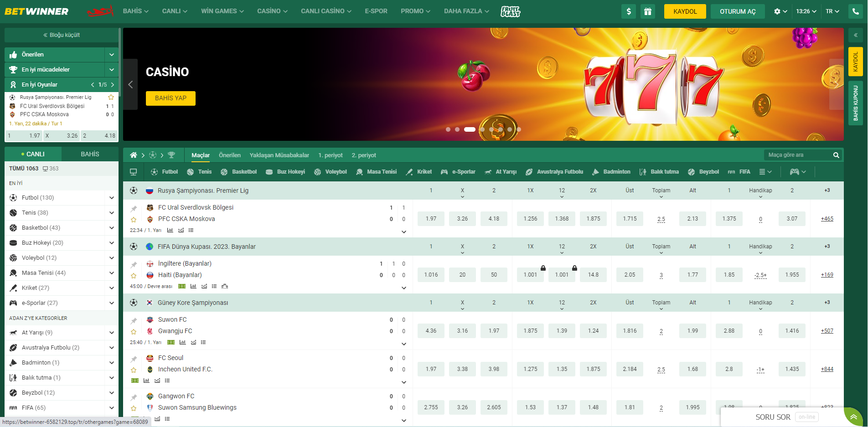Pin the Suwon FC vs Gwangju match

click(x=134, y=321)
